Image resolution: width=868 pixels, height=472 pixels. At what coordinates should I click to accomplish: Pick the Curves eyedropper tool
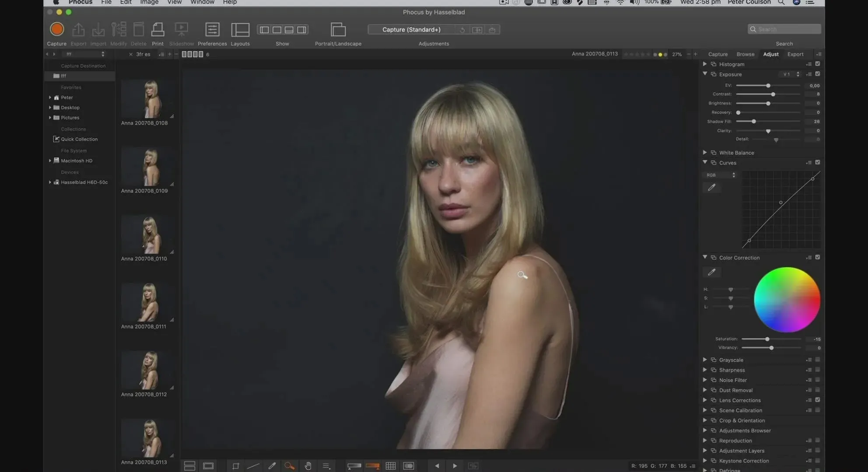(x=712, y=187)
